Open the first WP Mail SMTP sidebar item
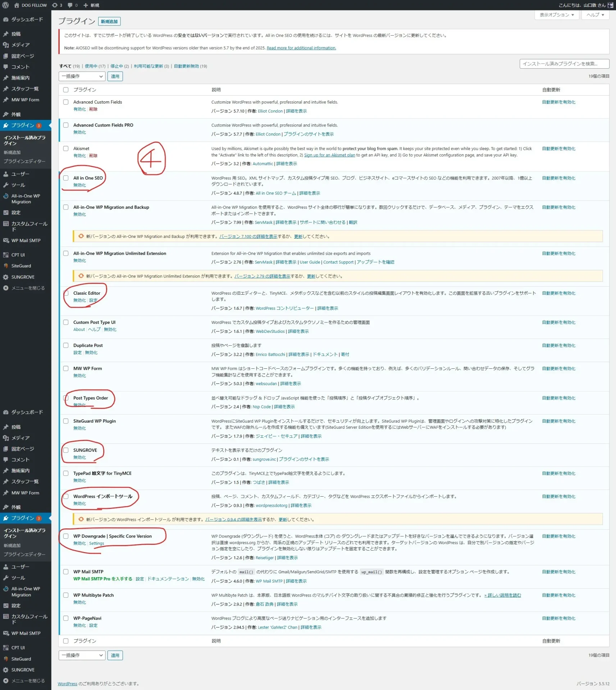This screenshot has width=616, height=690. coord(26,240)
